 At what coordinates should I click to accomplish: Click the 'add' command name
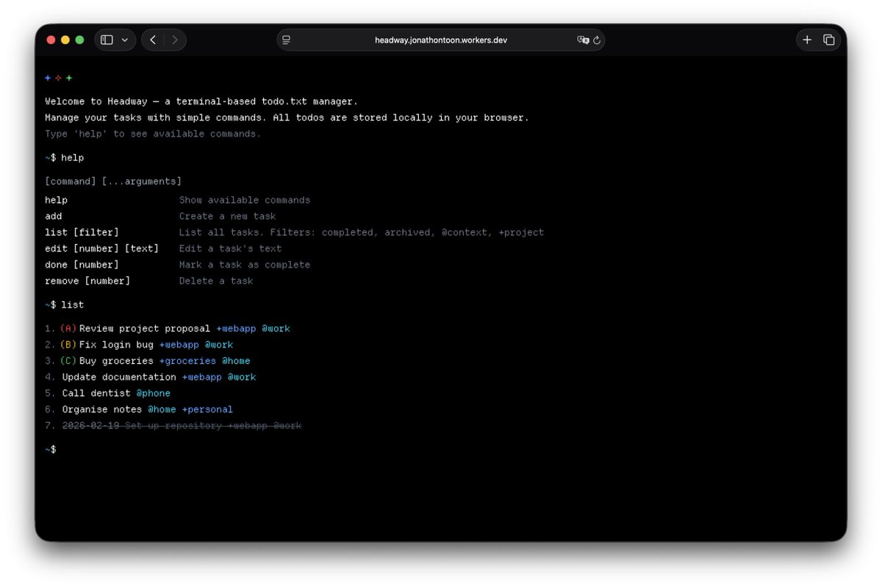pos(54,216)
